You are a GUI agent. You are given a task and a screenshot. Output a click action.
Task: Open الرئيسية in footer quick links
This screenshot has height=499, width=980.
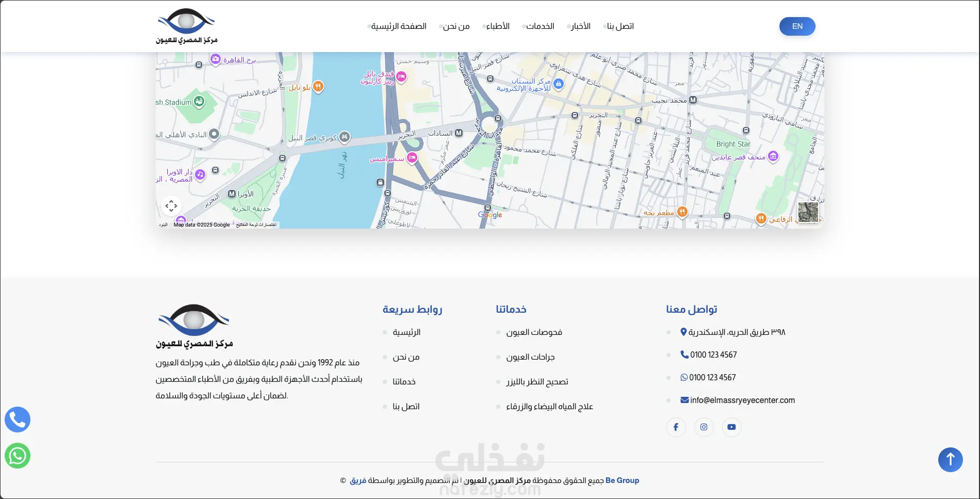[x=406, y=332]
